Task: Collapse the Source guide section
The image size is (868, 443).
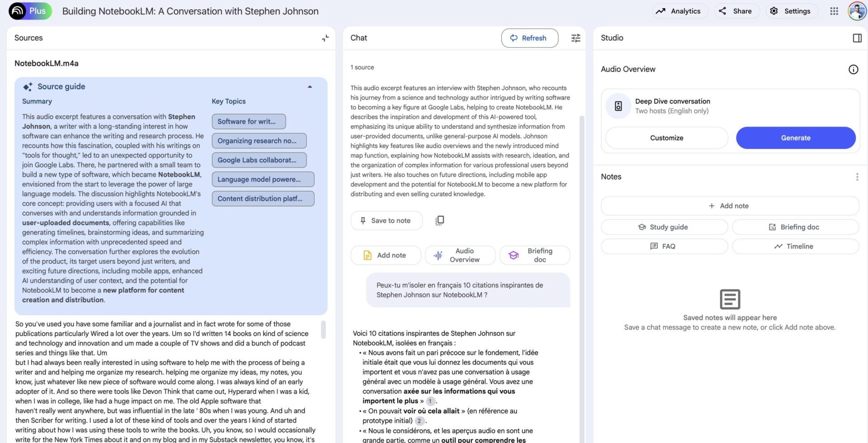Action: 310,87
